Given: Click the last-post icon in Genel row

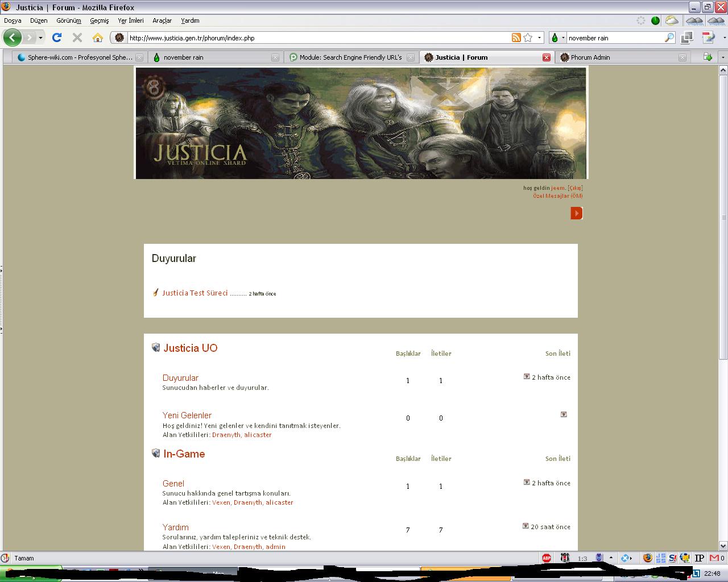Looking at the screenshot, I should (527, 482).
